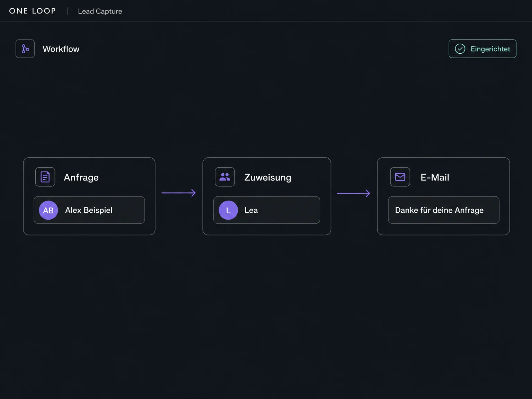Click the checkmark icon in Eingerichtet badge
This screenshot has height=399, width=532.
[x=460, y=49]
